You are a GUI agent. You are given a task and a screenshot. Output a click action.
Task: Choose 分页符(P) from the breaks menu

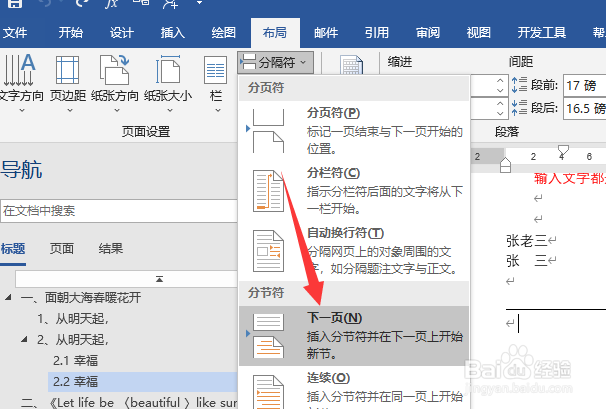point(354,131)
